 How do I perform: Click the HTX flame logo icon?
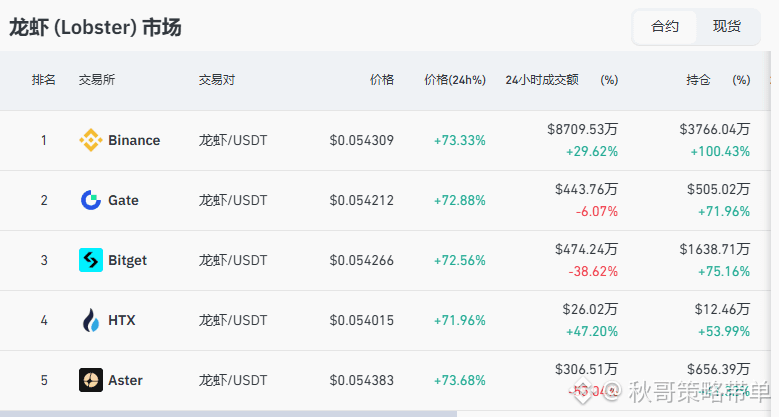(x=91, y=320)
